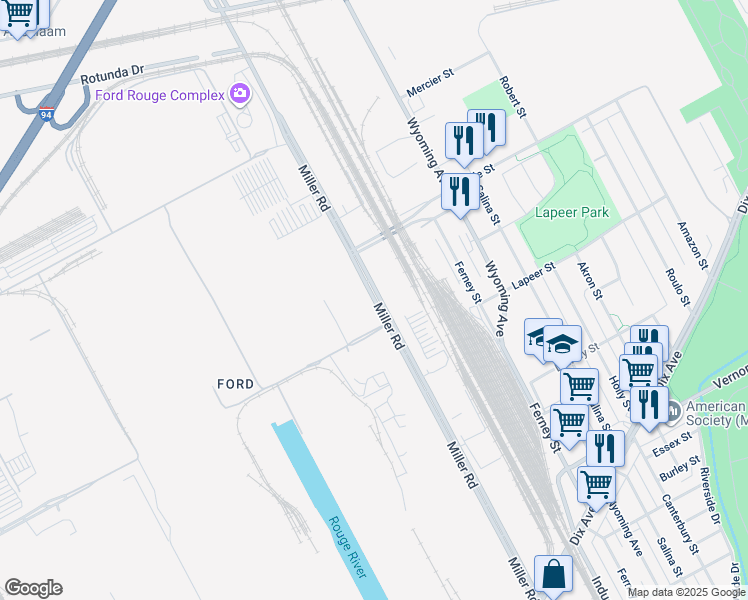
Task: Select the shopping cart marker above Dix Ave
Action: click(596, 486)
